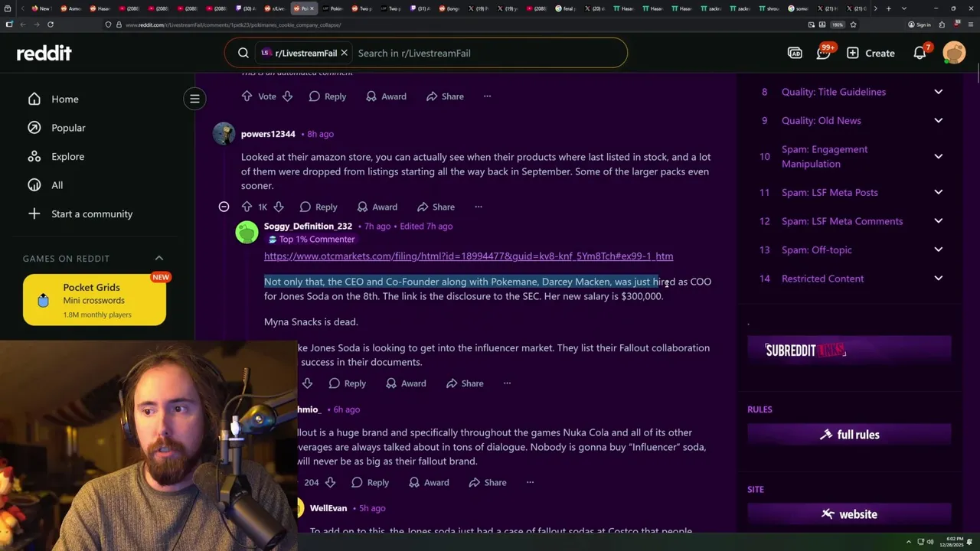Award the Jones Soda influencer comment

click(x=406, y=383)
